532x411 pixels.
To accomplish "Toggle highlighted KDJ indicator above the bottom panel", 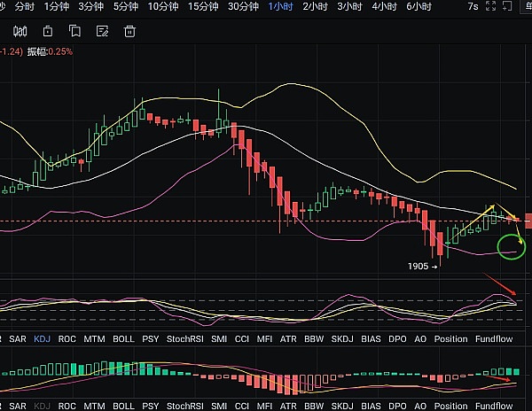I will (42, 338).
